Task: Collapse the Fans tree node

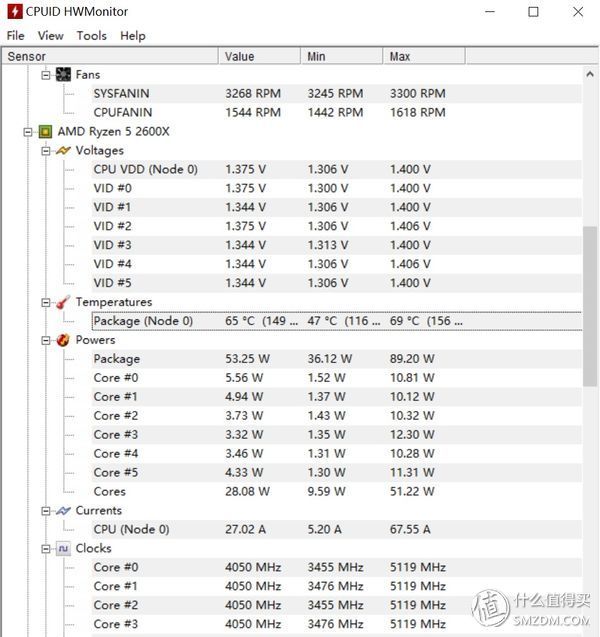Action: click(46, 75)
